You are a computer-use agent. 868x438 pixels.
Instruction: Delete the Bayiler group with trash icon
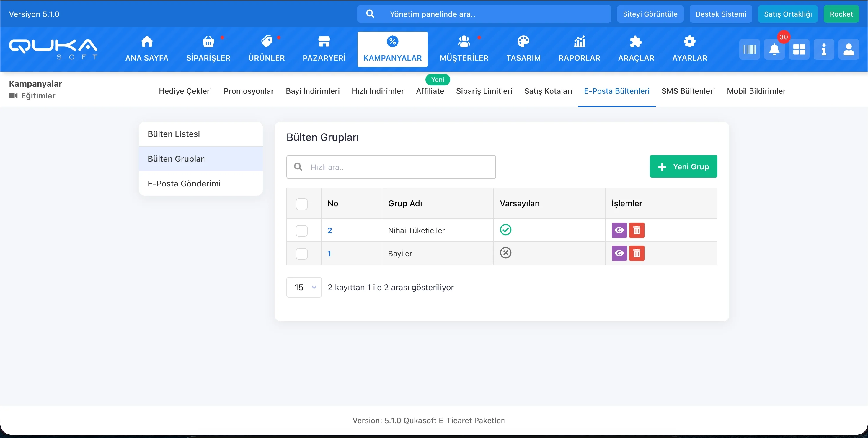pyautogui.click(x=637, y=253)
